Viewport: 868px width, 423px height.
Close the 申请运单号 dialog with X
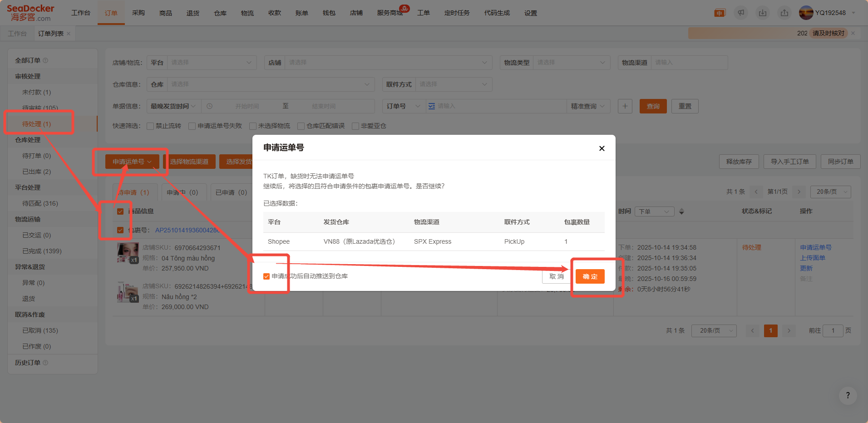(602, 148)
